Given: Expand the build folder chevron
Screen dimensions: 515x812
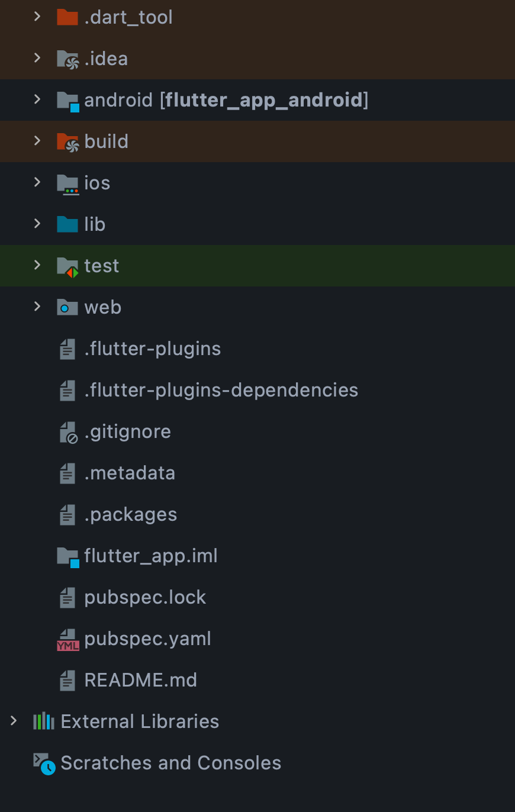Looking at the screenshot, I should pos(37,141).
